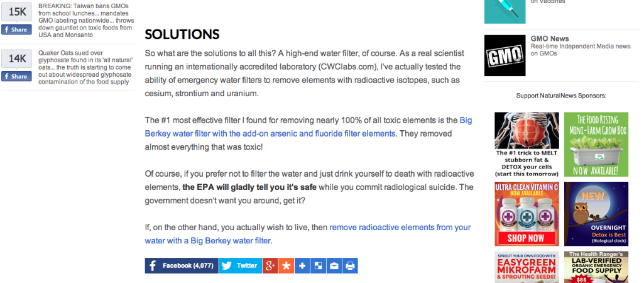The image size is (644, 283).
Task: Open the GMO News title link
Action: click(x=550, y=39)
